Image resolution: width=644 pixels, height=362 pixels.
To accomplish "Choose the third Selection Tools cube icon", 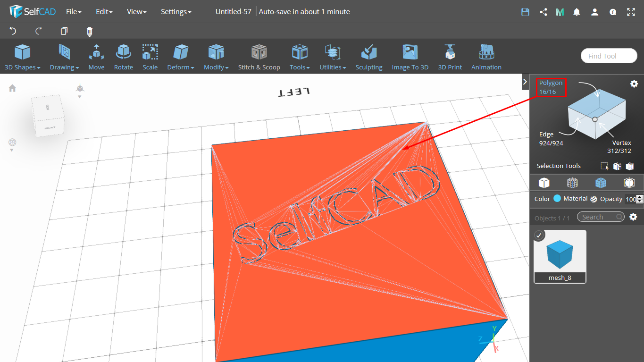I will pos(629,166).
